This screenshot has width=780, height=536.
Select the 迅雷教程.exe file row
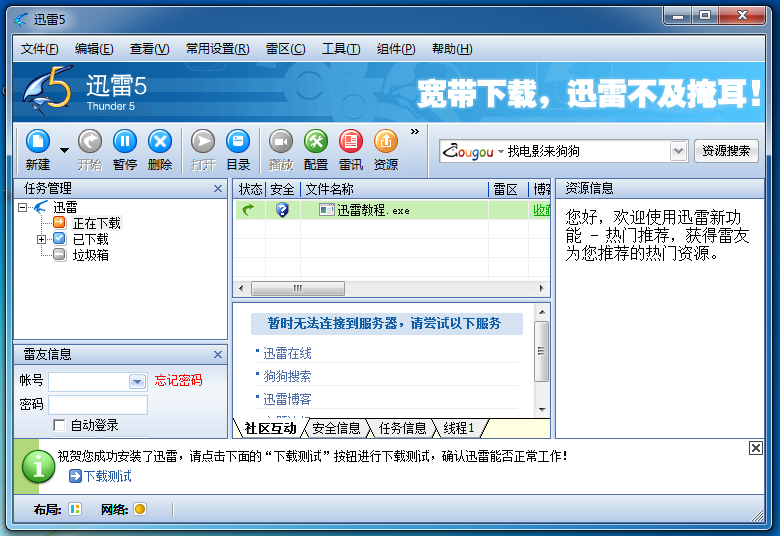392,211
